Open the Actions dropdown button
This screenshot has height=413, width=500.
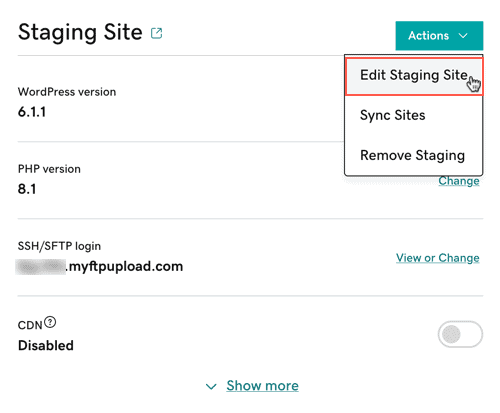click(439, 36)
